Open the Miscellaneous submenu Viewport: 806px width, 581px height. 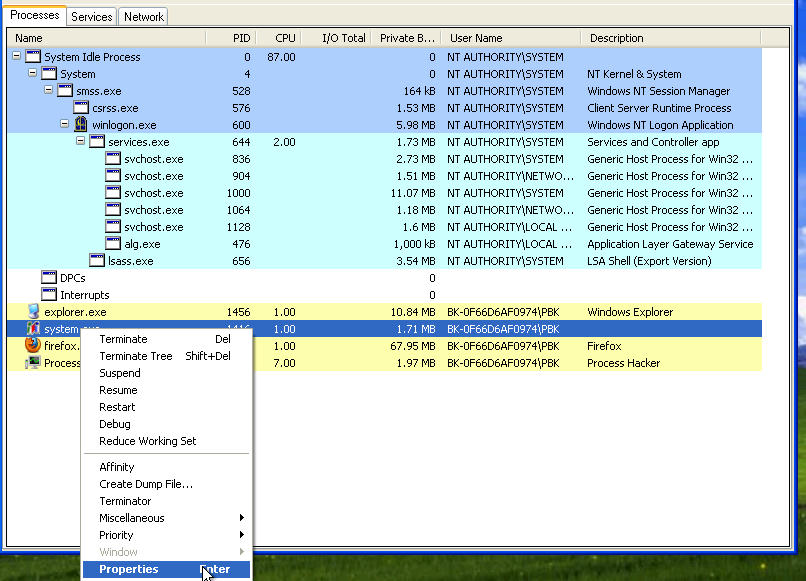point(166,518)
